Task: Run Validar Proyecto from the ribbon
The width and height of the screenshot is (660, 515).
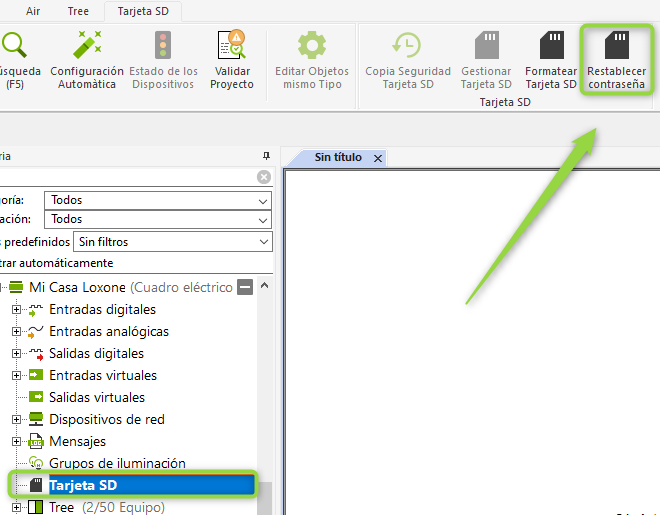Action: point(231,47)
